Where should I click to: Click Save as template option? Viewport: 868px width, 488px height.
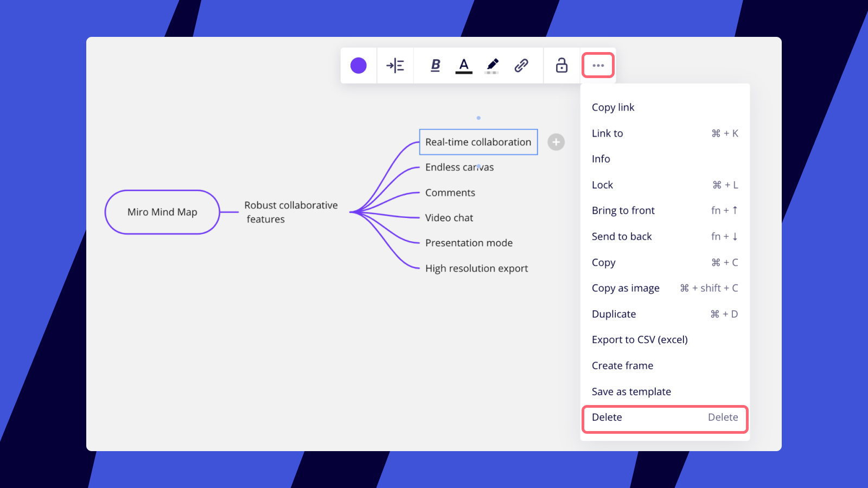631,391
